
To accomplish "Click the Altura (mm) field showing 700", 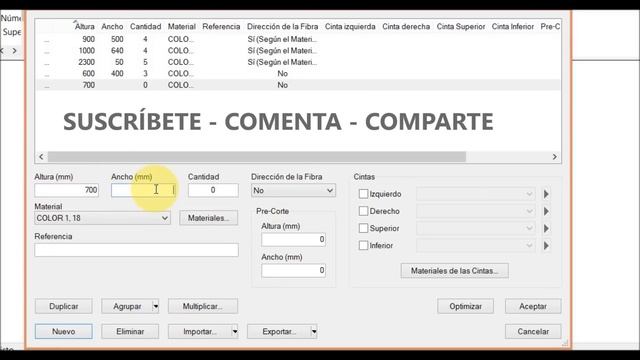I will [67, 190].
